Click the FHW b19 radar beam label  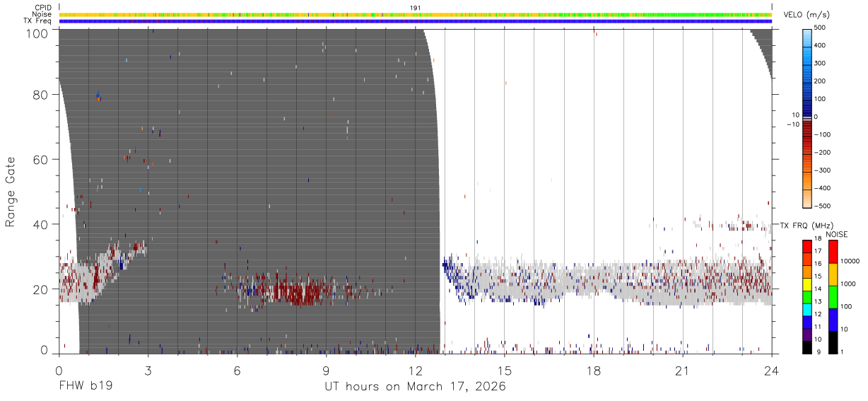86,387
